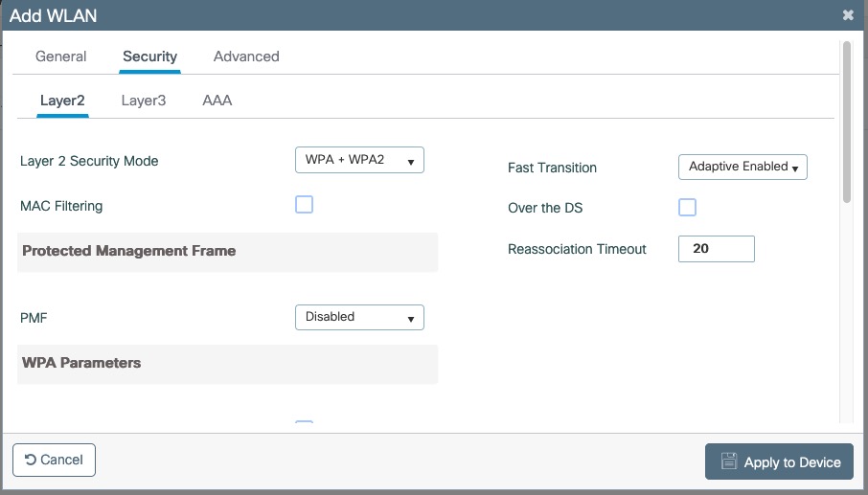Image resolution: width=868 pixels, height=495 pixels.
Task: Tick the Over the DS checkbox
Action: pos(687,207)
